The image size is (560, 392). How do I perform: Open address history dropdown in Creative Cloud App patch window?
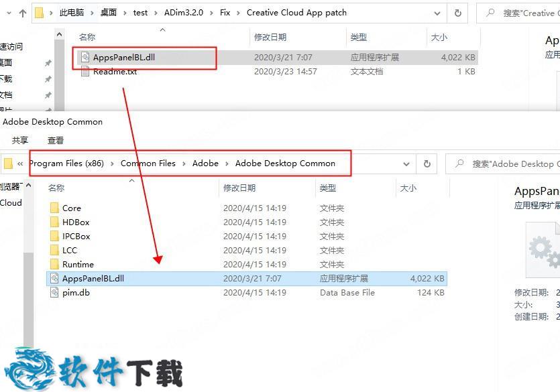point(437,13)
